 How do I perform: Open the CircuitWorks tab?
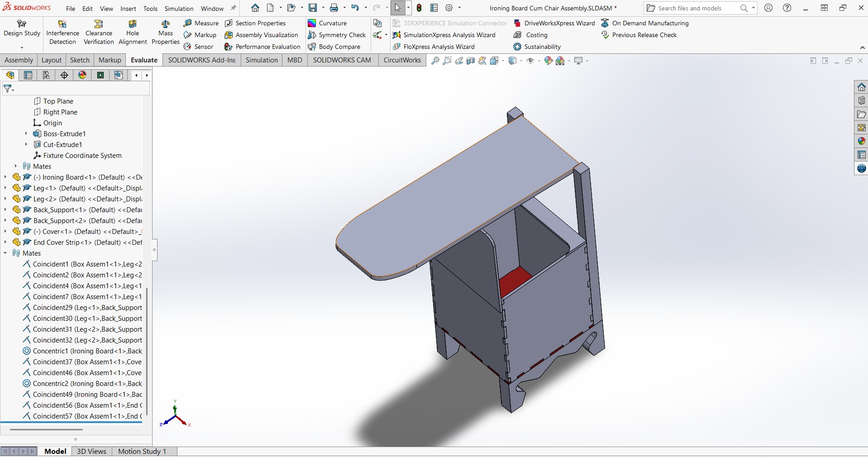pos(402,60)
